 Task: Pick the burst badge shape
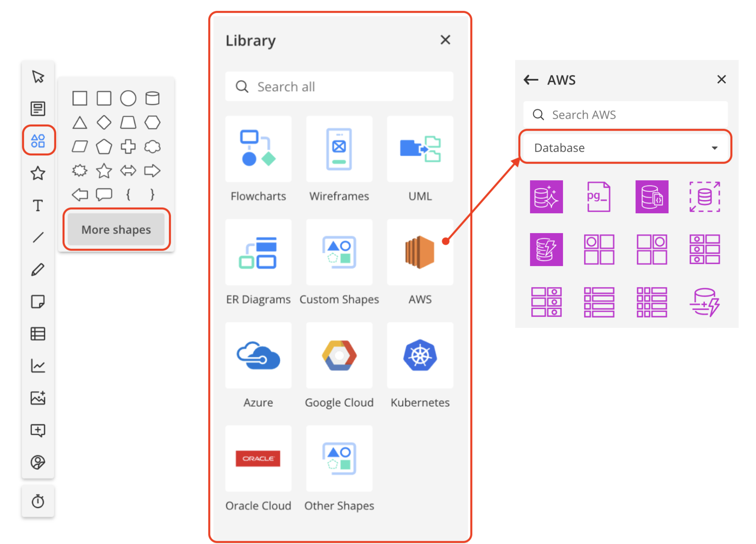80,171
